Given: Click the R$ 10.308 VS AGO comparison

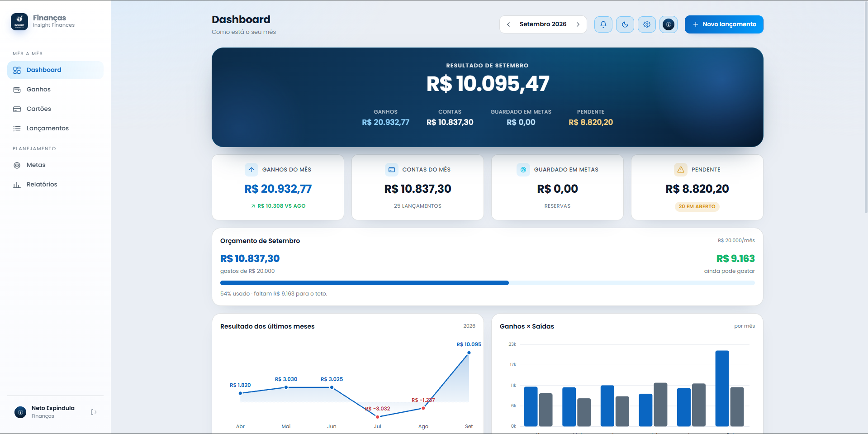Looking at the screenshot, I should click(278, 206).
